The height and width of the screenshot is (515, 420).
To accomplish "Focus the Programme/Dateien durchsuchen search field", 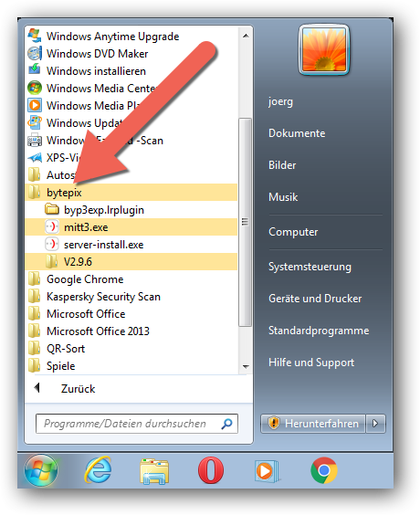I will (x=137, y=424).
